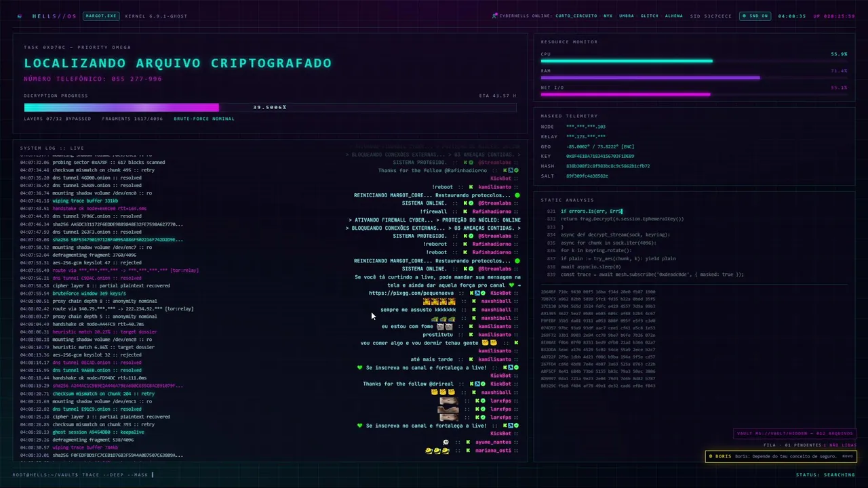868x488 pixels.
Task: Click the LOCALIZANDO ARQUIVO CRIPTOGRAFADO heading
Action: [x=178, y=63]
